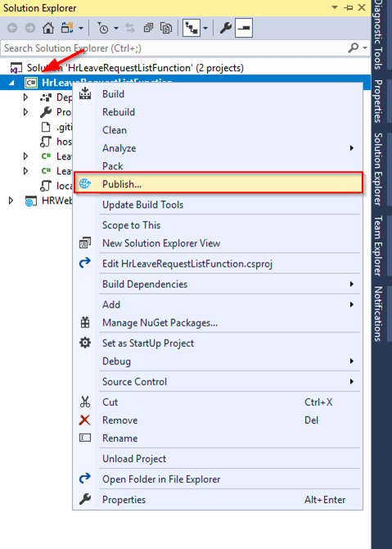Select Set as StartUp Project
392x549 pixels.
[148, 343]
